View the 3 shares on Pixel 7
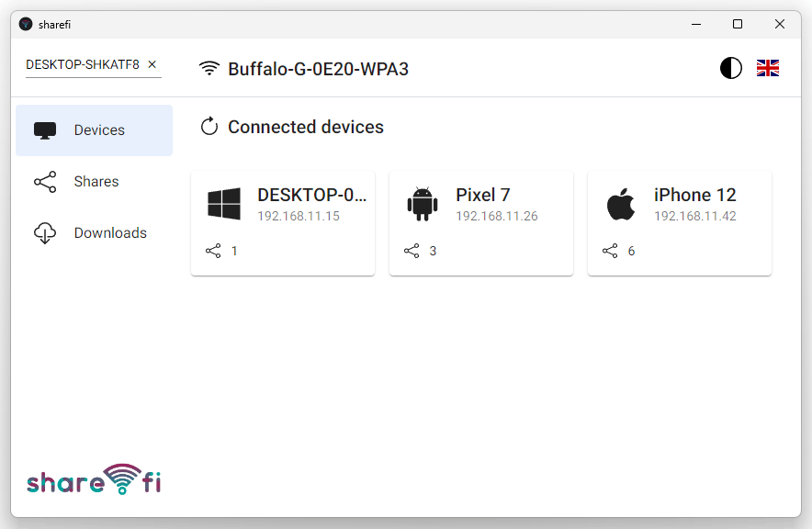Image resolution: width=812 pixels, height=529 pixels. (420, 251)
